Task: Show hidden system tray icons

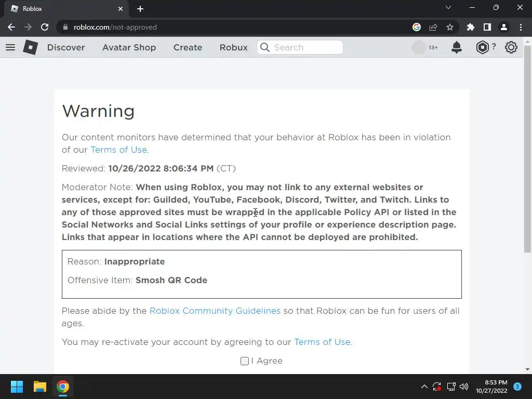Action: [424, 387]
